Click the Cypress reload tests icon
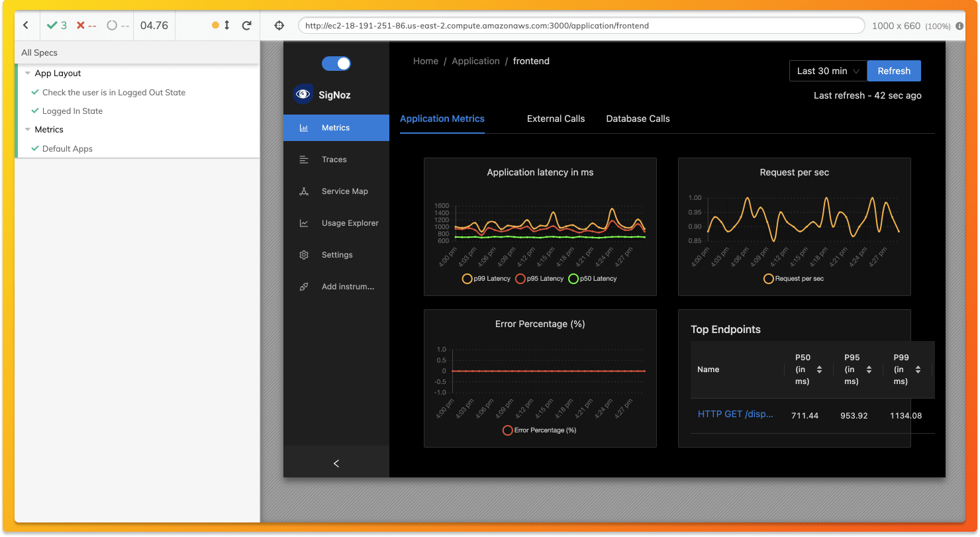980x537 pixels. click(247, 25)
